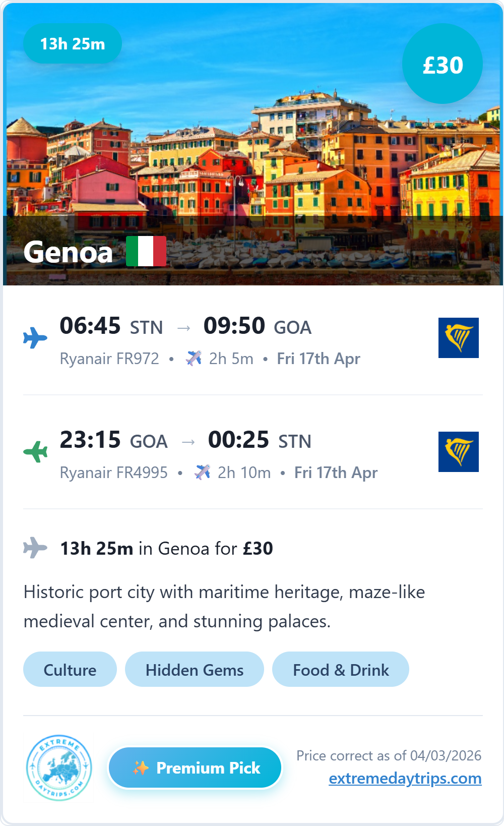
Task: Click the Ryanair FR972 flight number
Action: 109,359
